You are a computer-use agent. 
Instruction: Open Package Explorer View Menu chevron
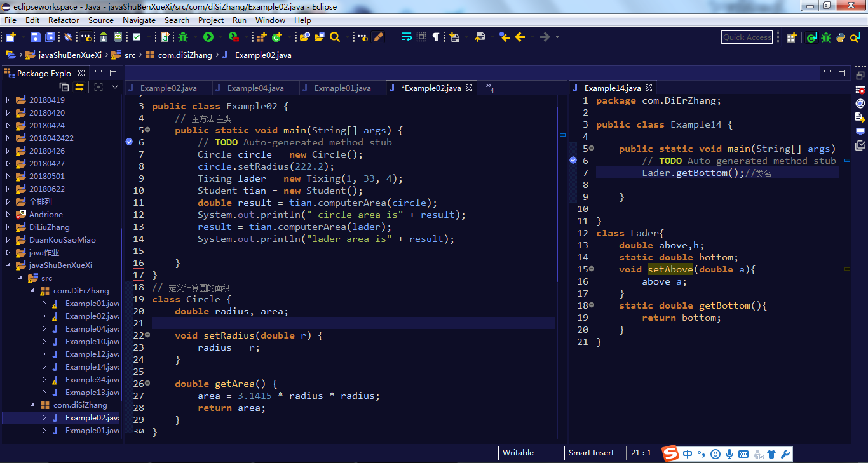115,87
